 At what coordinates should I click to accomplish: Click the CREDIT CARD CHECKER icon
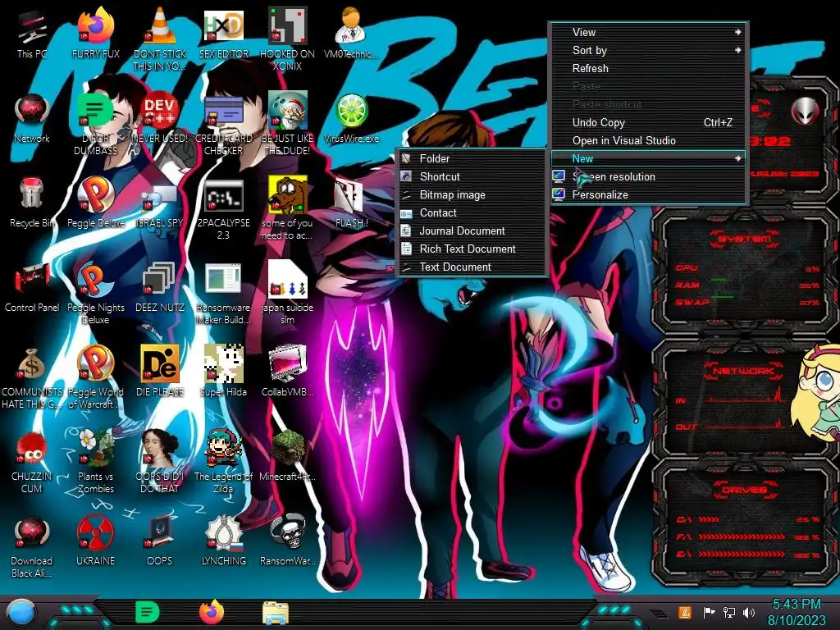223,124
